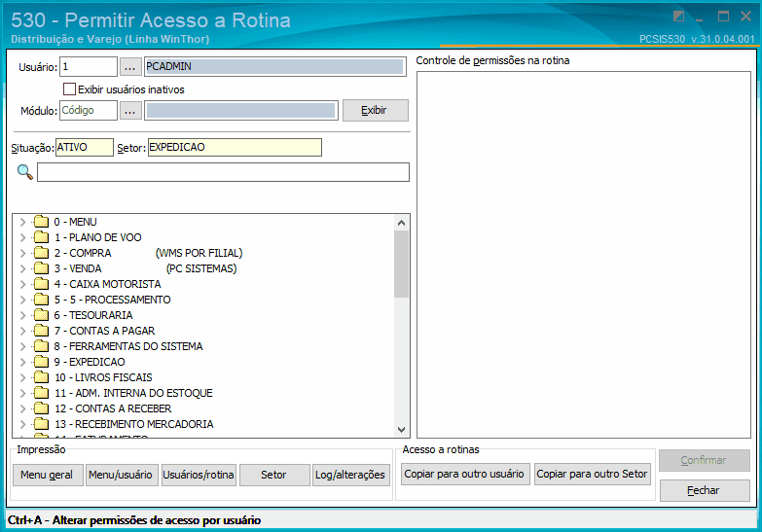This screenshot has height=532, width=762.
Task: Toggle the Exibir usuários inativos checkbox
Action: 69,89
